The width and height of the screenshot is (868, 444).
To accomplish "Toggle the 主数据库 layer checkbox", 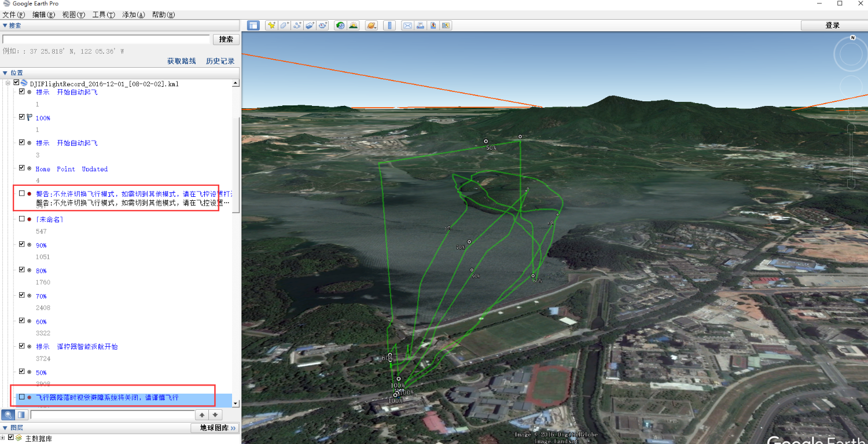I will [x=10, y=438].
